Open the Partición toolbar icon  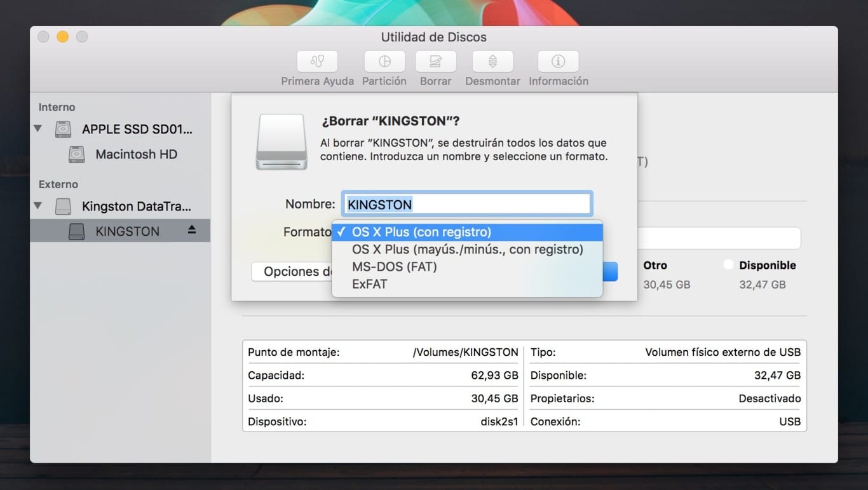384,62
